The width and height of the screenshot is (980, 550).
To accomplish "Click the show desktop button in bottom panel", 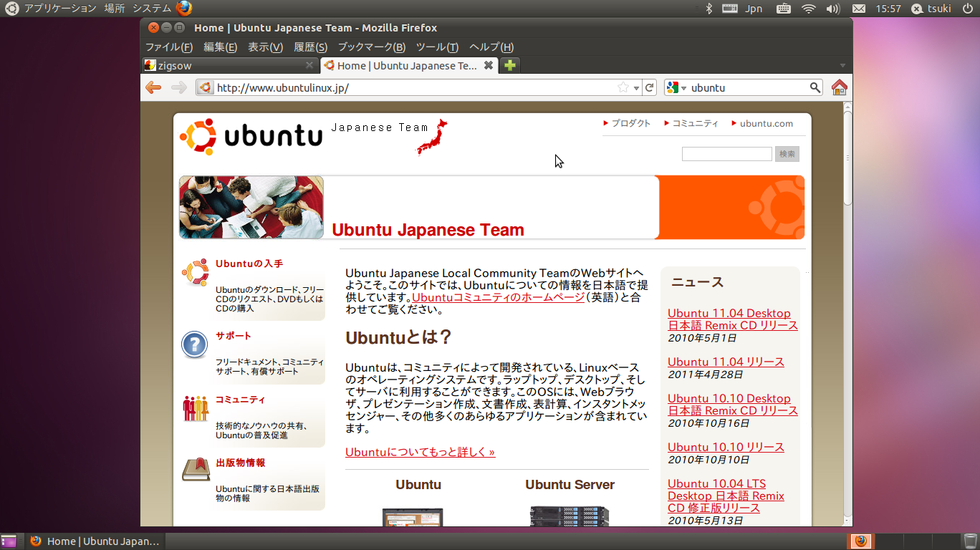I will click(9, 541).
